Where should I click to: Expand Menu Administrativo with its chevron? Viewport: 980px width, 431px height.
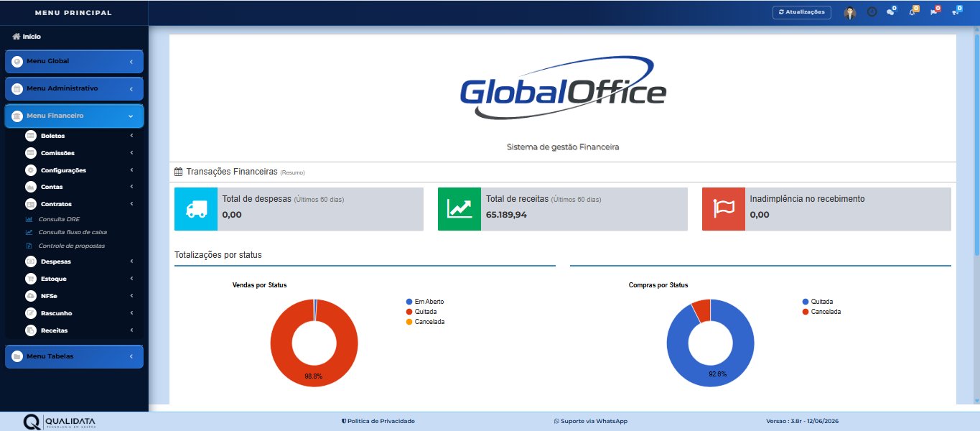pos(131,89)
